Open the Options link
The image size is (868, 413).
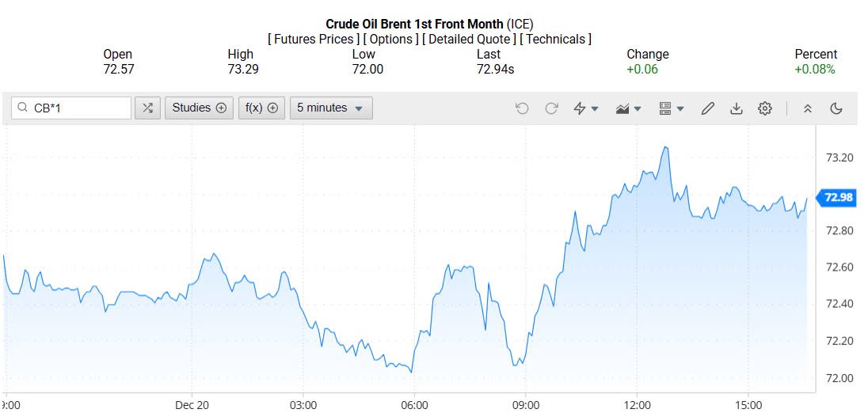pyautogui.click(x=391, y=39)
